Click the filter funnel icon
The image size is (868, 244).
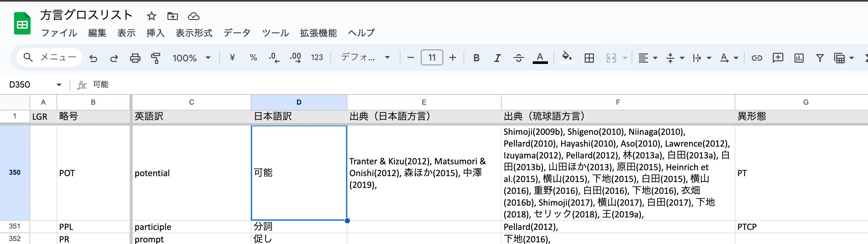[820, 58]
